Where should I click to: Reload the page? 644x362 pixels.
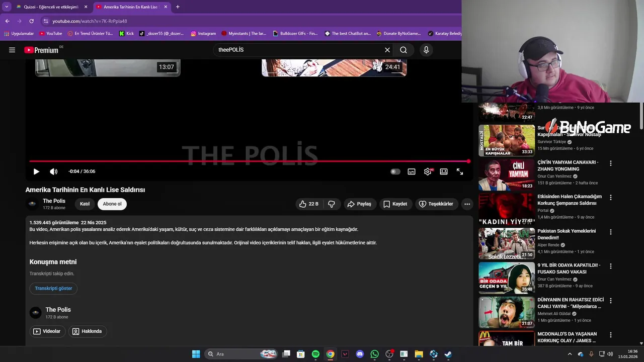[31, 21]
